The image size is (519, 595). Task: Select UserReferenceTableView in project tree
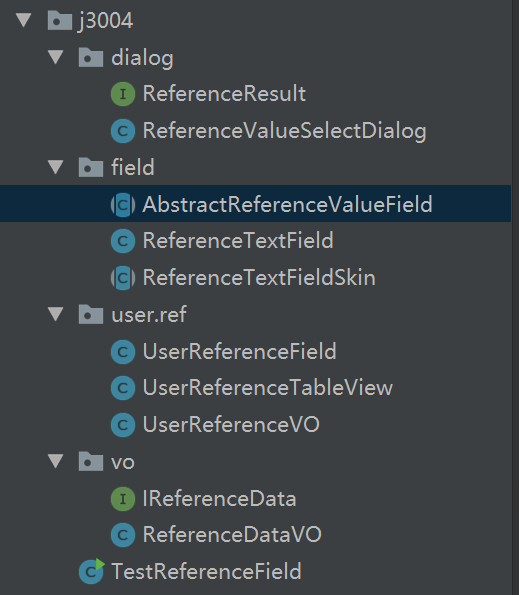click(x=268, y=388)
